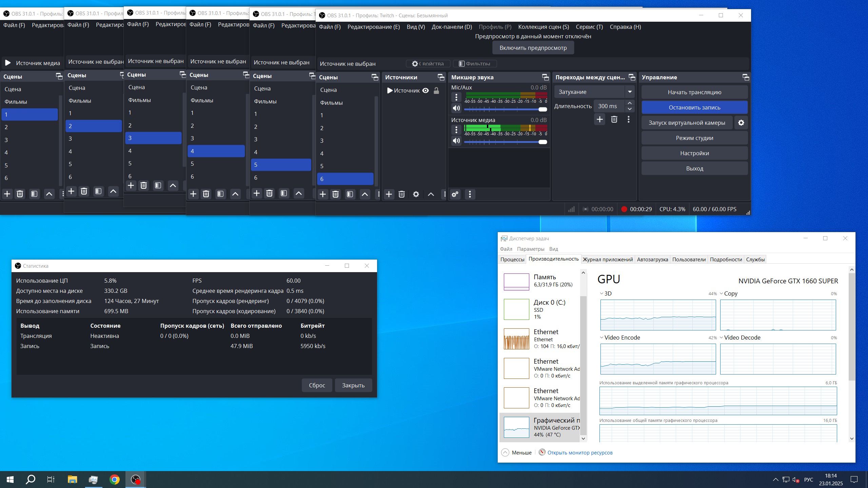Open the resource monitor link
The width and height of the screenshot is (868, 488).
pyautogui.click(x=580, y=453)
